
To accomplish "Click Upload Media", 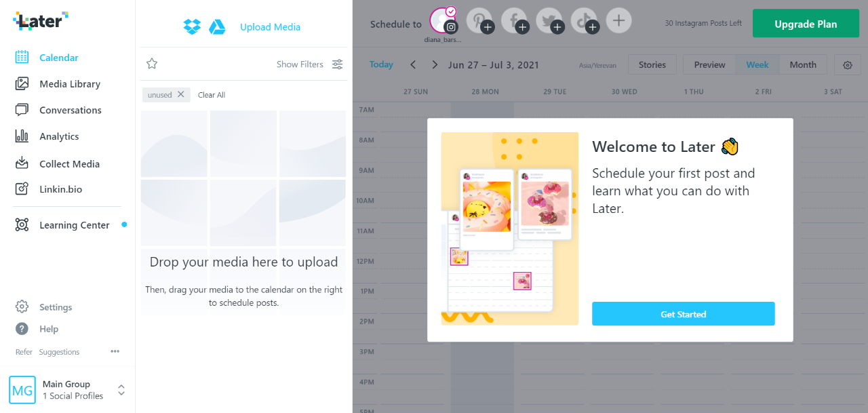I will pos(270,27).
